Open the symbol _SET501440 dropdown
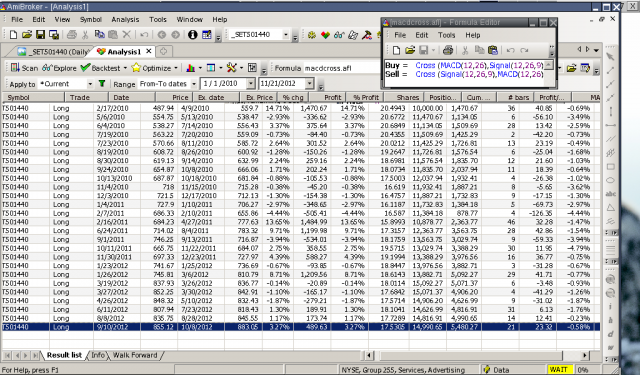The height and width of the screenshot is (375, 640). click(x=286, y=35)
